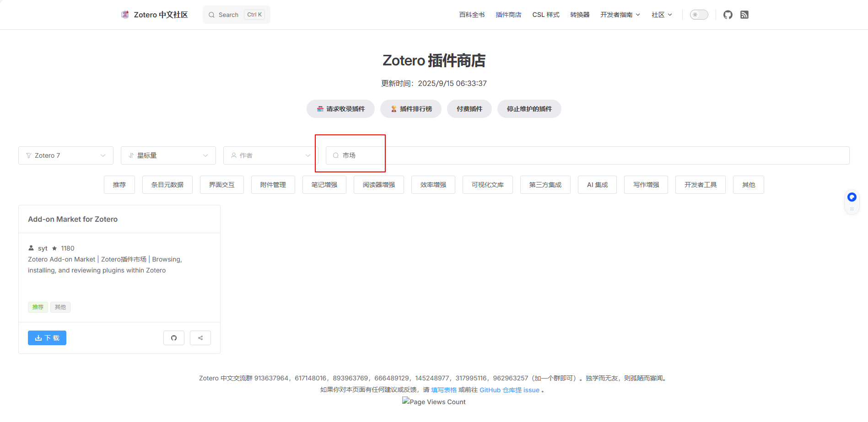Open the 付费插件 button

(469, 109)
